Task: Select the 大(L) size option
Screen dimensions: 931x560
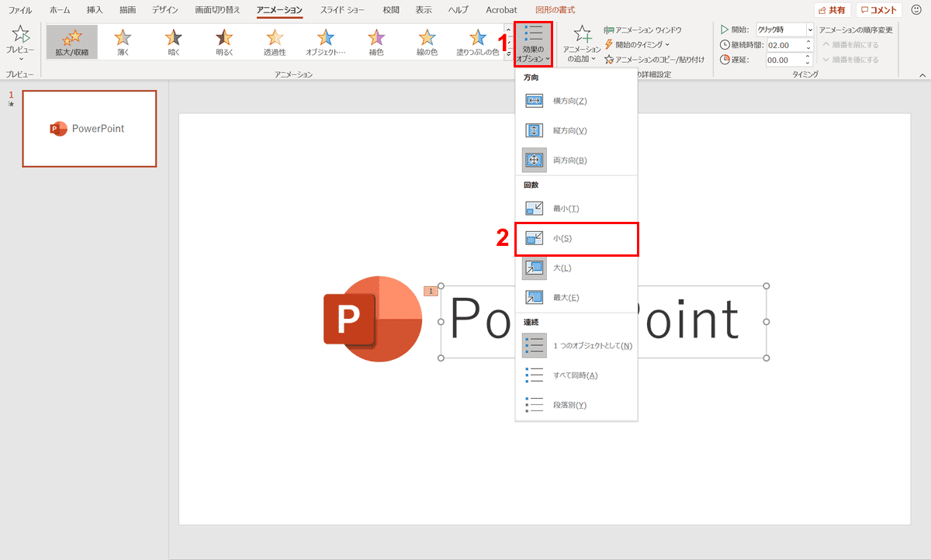Action: 576,268
